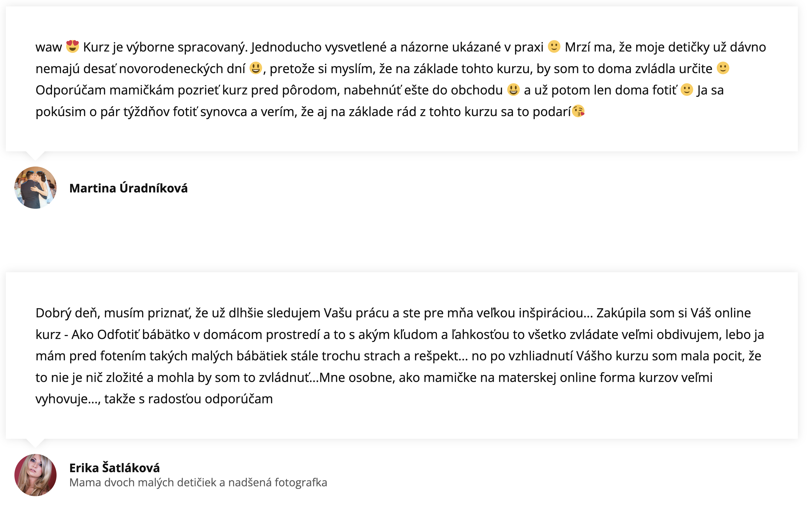Click Erika Šatláková's portrait avatar
This screenshot has height=513, width=812.
35,475
